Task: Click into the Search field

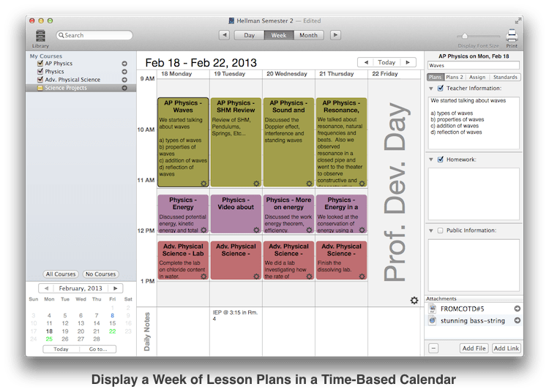Action: point(94,35)
